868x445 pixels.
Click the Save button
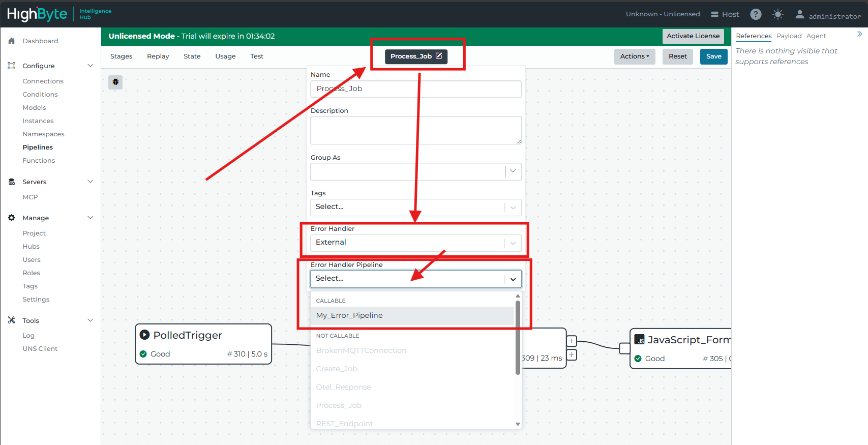713,56
